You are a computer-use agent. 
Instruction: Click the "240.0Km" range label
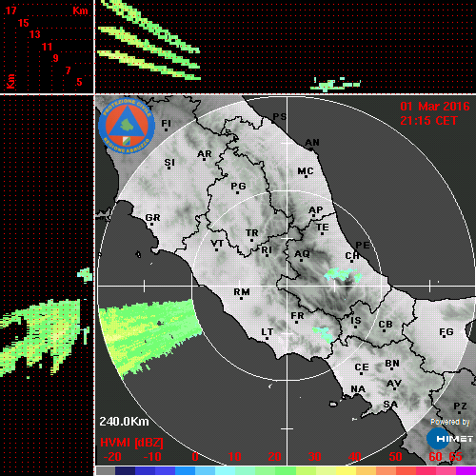pyautogui.click(x=124, y=422)
